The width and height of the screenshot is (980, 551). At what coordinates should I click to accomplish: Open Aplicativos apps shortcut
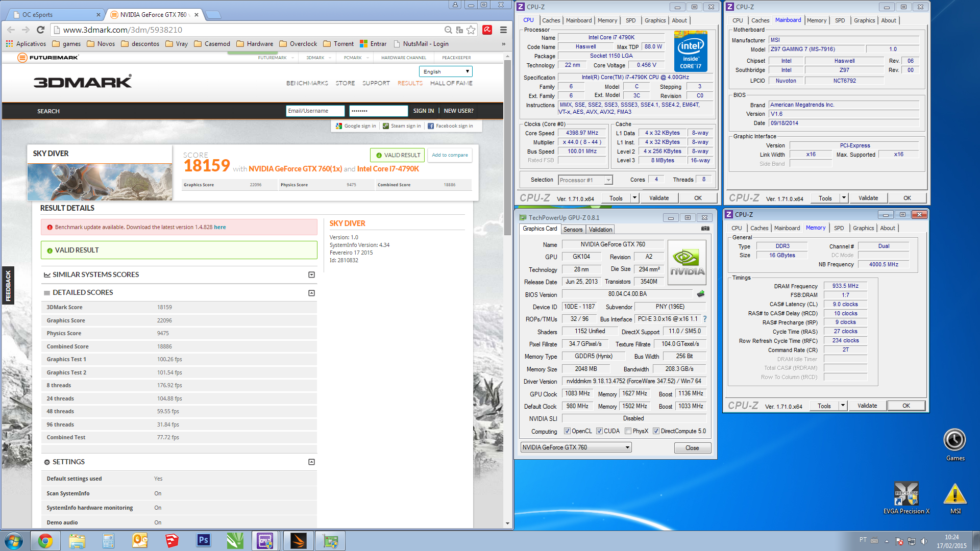(x=26, y=44)
